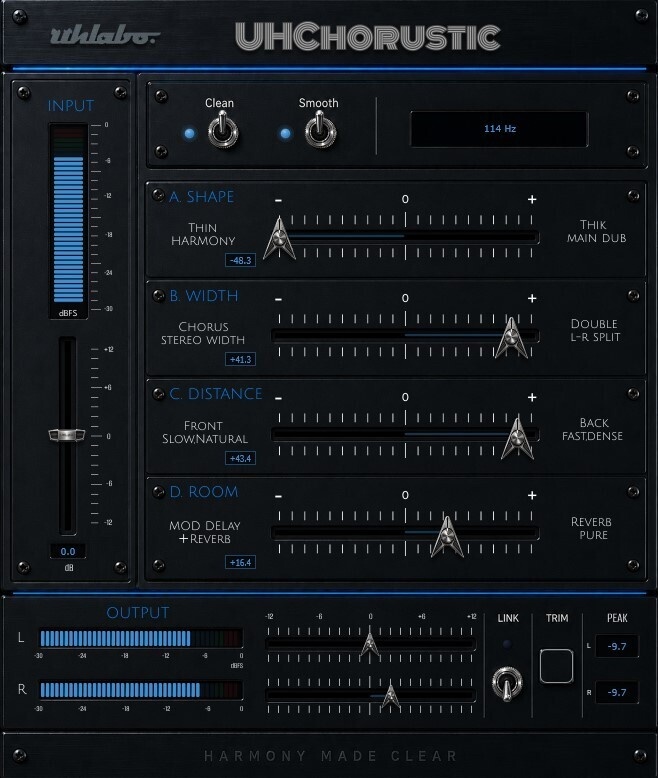The width and height of the screenshot is (658, 778).
Task: Click the blue LED beside Clean
Action: point(190,133)
